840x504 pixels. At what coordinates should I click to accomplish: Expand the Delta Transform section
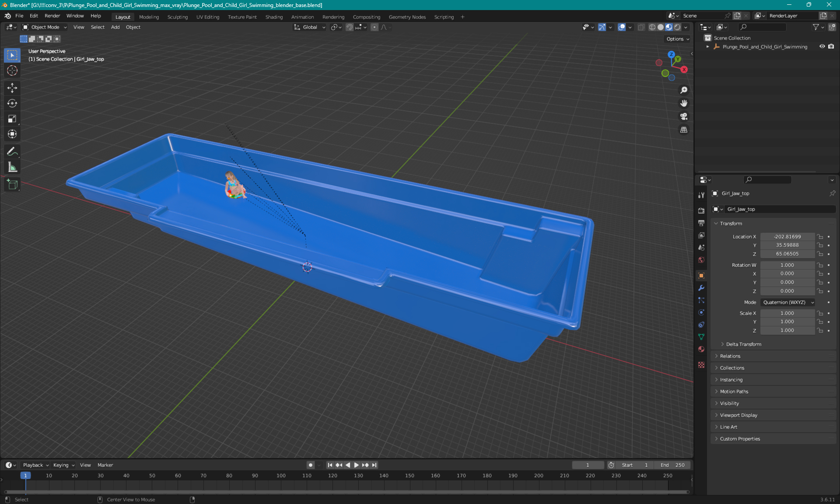tap(743, 344)
